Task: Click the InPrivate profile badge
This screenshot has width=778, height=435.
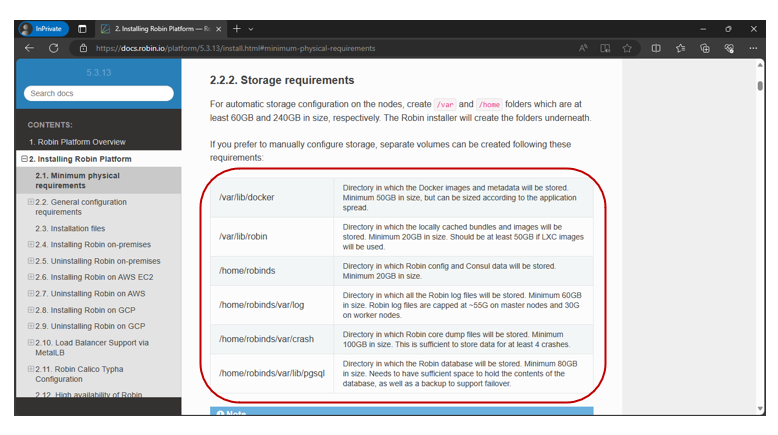Action: (42, 29)
